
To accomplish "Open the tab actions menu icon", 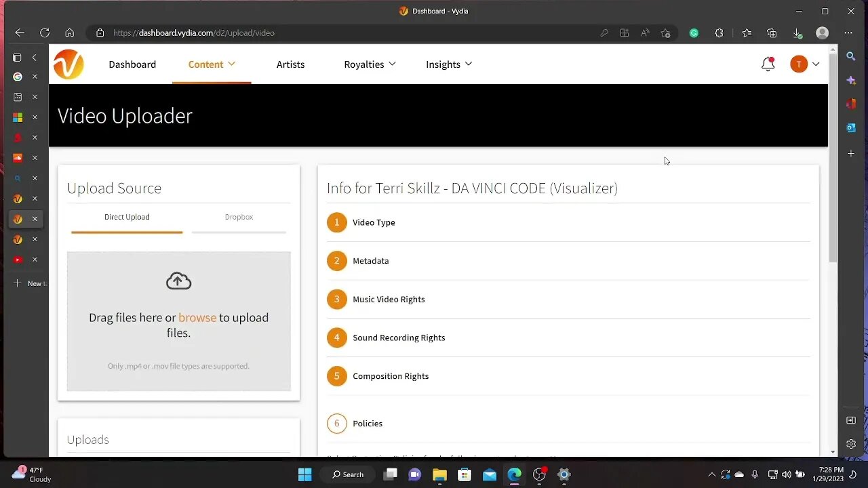I will [x=18, y=58].
